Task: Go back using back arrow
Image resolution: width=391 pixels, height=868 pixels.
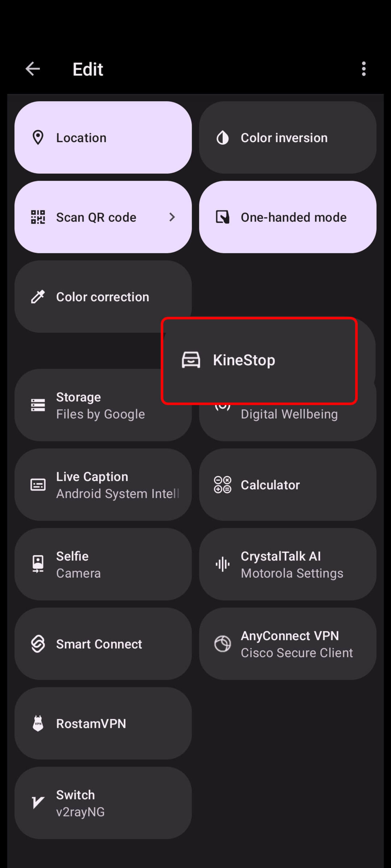Action: click(33, 69)
